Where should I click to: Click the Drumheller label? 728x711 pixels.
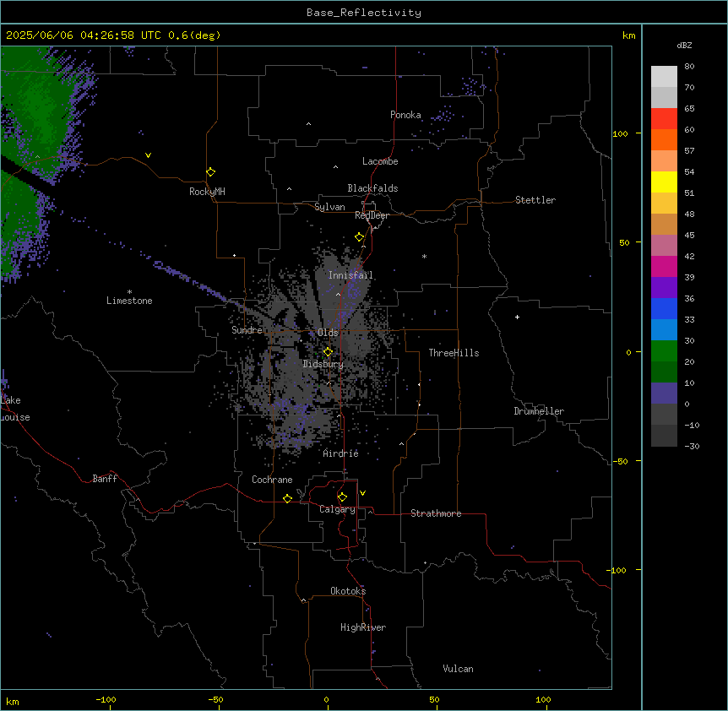click(x=539, y=411)
